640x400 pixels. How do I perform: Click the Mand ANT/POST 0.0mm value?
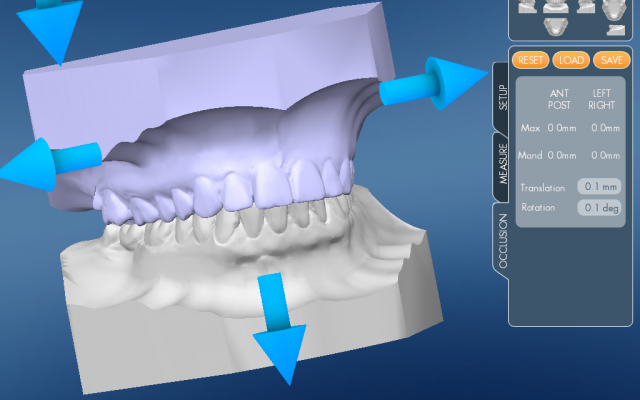(x=562, y=156)
